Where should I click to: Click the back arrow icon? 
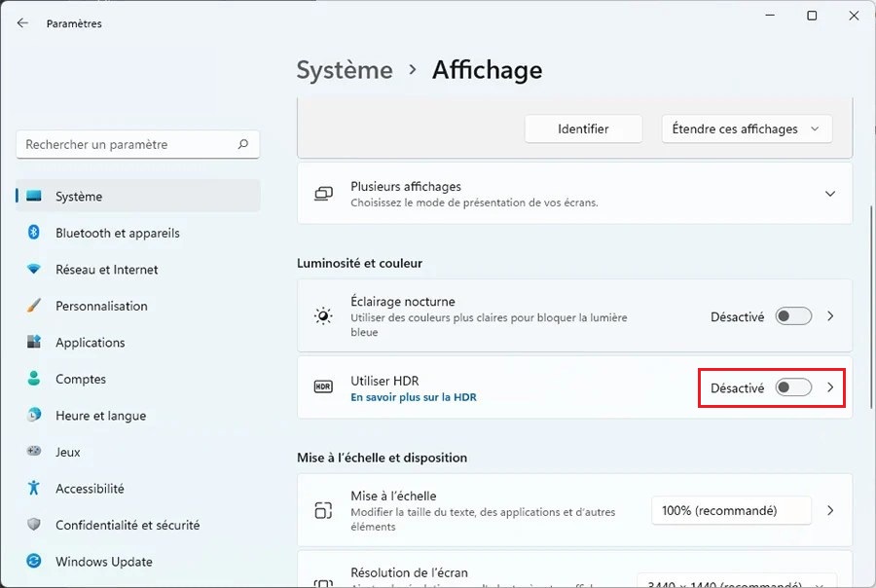pyautogui.click(x=22, y=23)
